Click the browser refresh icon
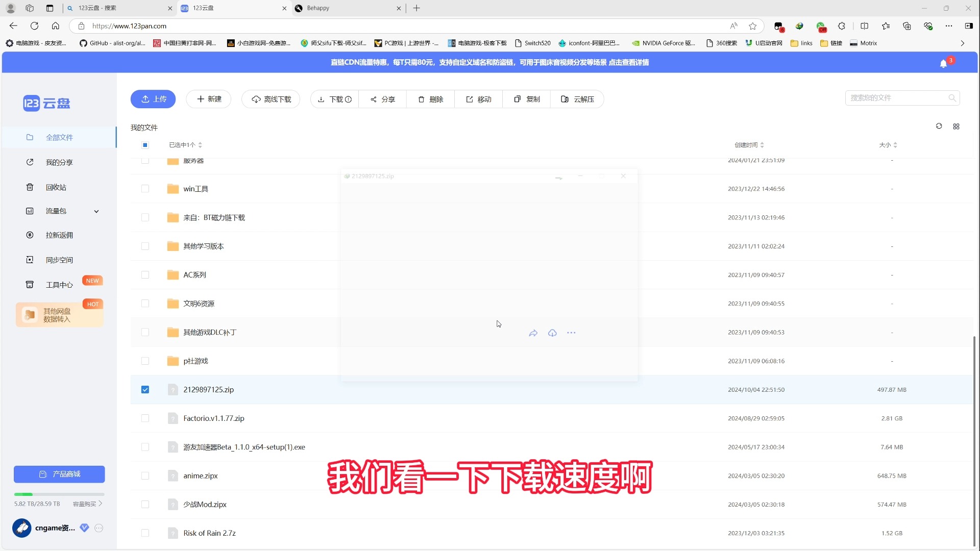980x551 pixels. point(34,26)
